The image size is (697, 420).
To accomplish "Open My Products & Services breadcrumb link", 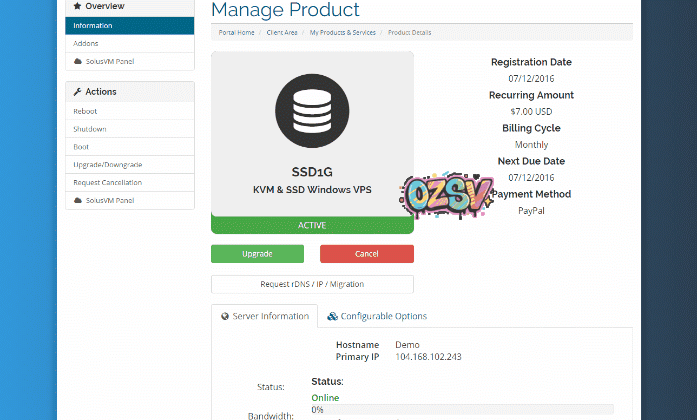I will pos(342,32).
